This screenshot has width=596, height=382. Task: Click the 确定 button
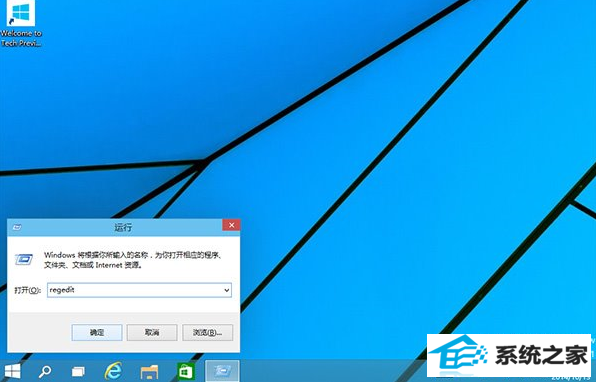pos(97,332)
